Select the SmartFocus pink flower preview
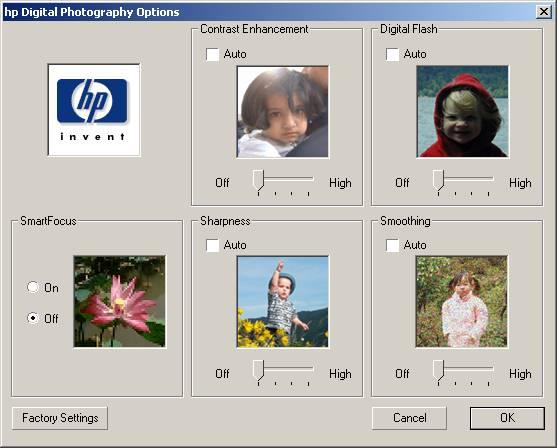The width and height of the screenshot is (557, 448). click(x=119, y=301)
